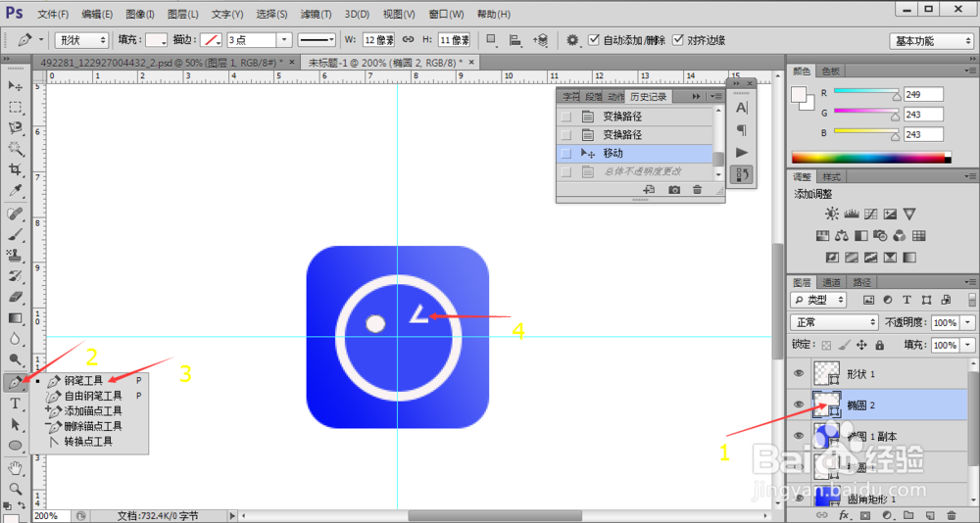Toggle lock all for the layer
This screenshot has width=980, height=523.
pyautogui.click(x=879, y=345)
